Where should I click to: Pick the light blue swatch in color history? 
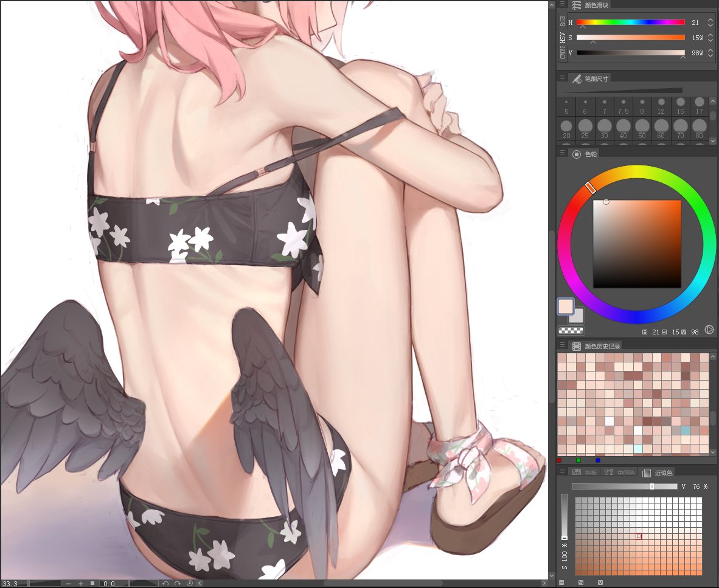tap(686, 431)
